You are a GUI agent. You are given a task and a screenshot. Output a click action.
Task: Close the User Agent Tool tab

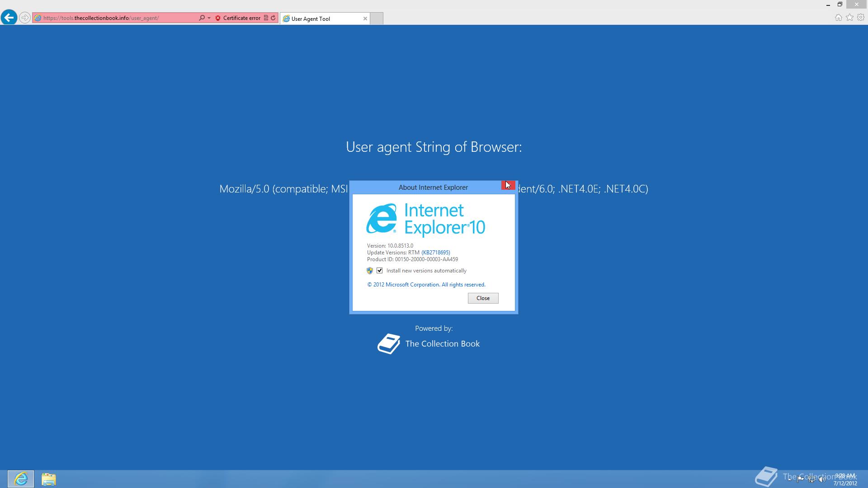(x=365, y=19)
